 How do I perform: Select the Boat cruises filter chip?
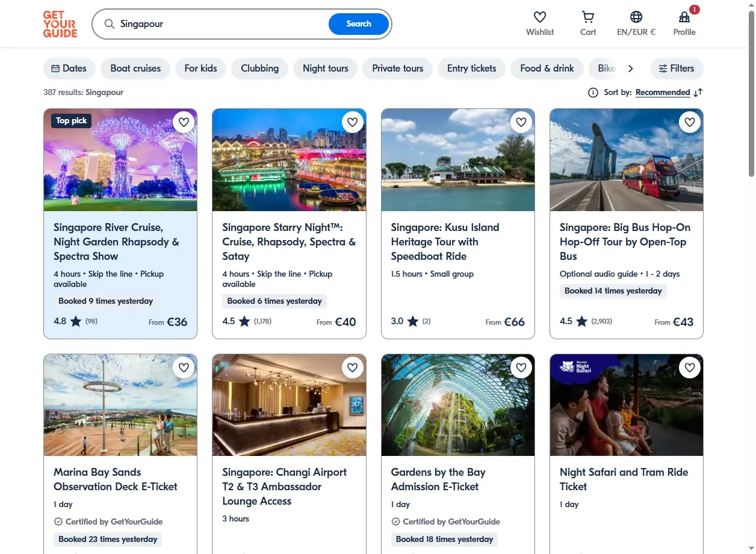coord(135,69)
